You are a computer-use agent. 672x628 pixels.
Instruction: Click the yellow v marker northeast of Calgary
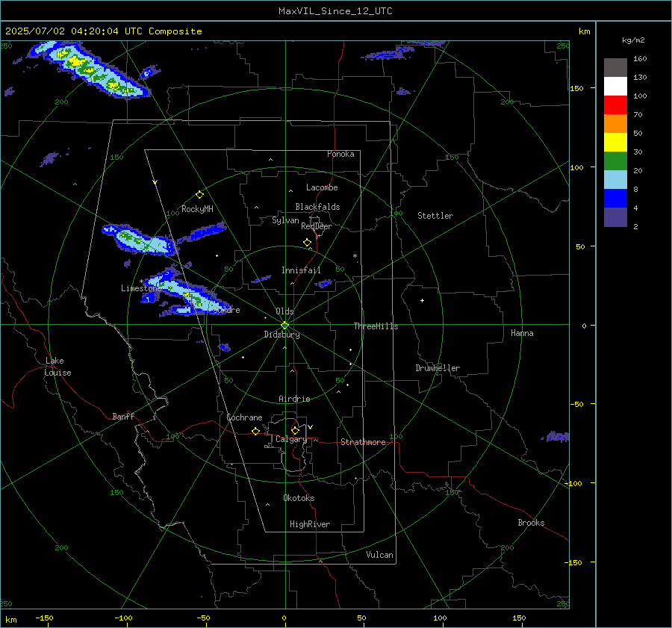311,427
